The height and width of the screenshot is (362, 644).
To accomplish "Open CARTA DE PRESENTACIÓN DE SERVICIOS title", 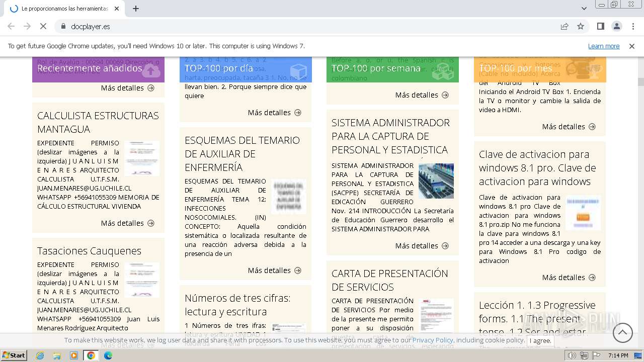I will coord(389,280).
